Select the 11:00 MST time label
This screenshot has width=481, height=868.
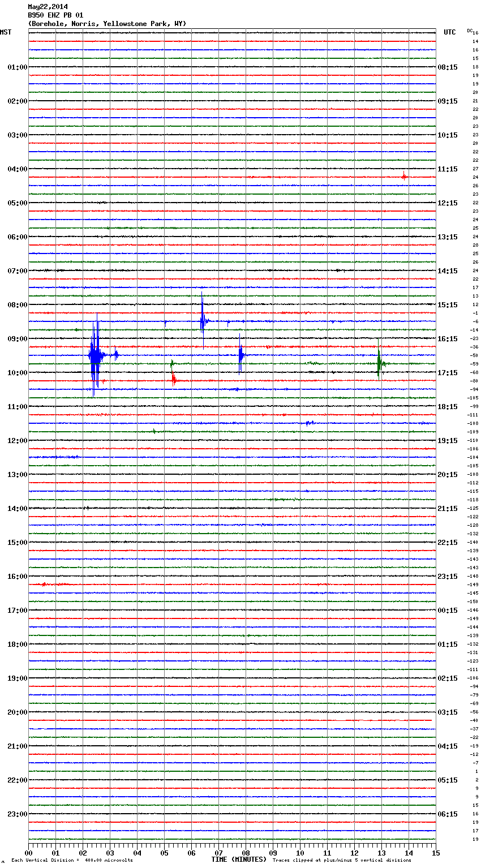point(17,406)
